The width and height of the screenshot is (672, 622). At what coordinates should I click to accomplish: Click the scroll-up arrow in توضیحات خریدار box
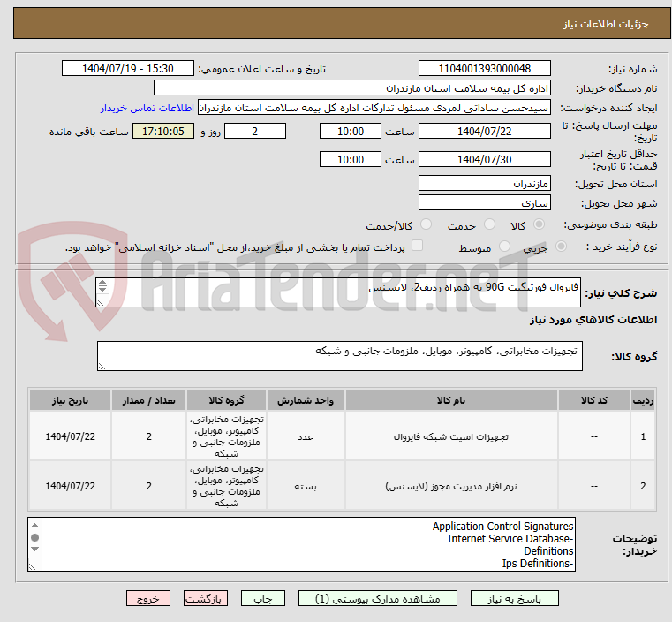tap(35, 526)
